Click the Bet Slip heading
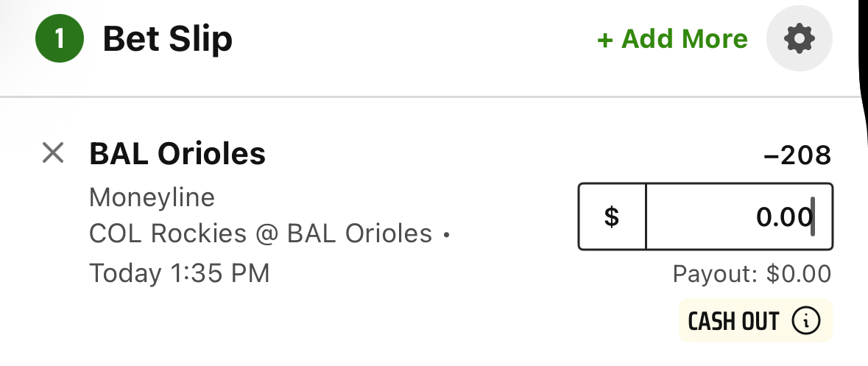The width and height of the screenshot is (868, 366). 168,39
